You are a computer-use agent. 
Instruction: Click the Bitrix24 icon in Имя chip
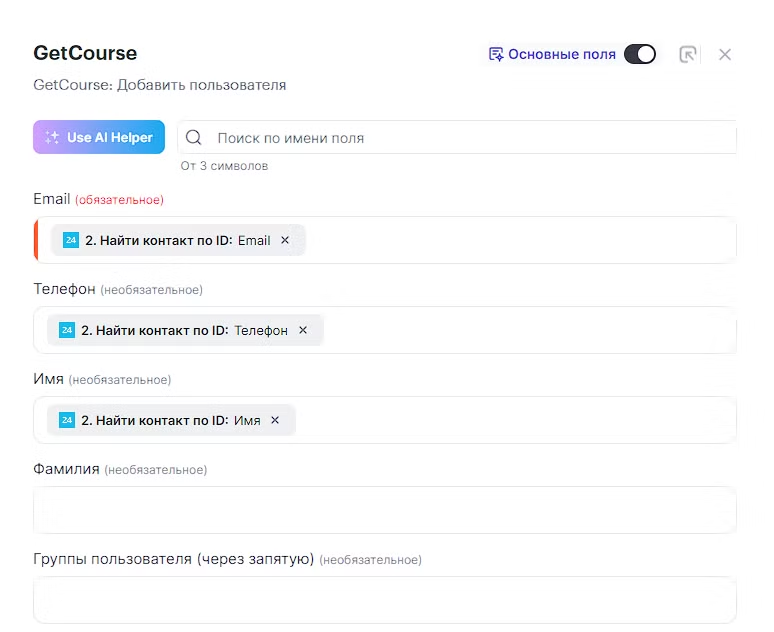(x=67, y=420)
